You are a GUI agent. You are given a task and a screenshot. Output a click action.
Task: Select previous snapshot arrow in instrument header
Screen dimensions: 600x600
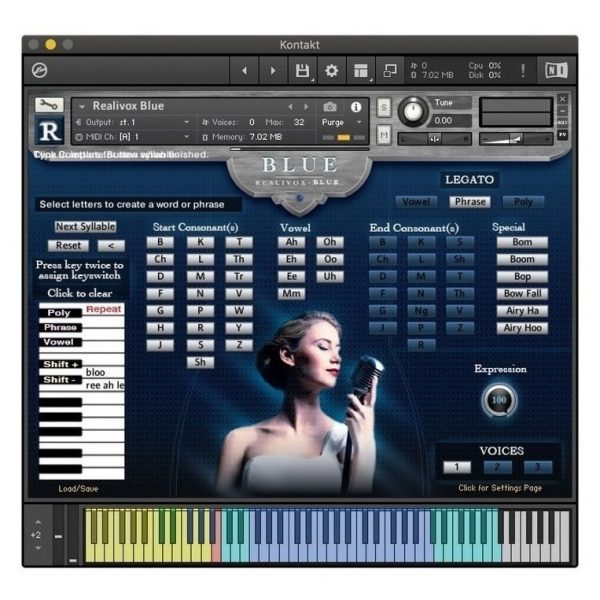[x=290, y=107]
